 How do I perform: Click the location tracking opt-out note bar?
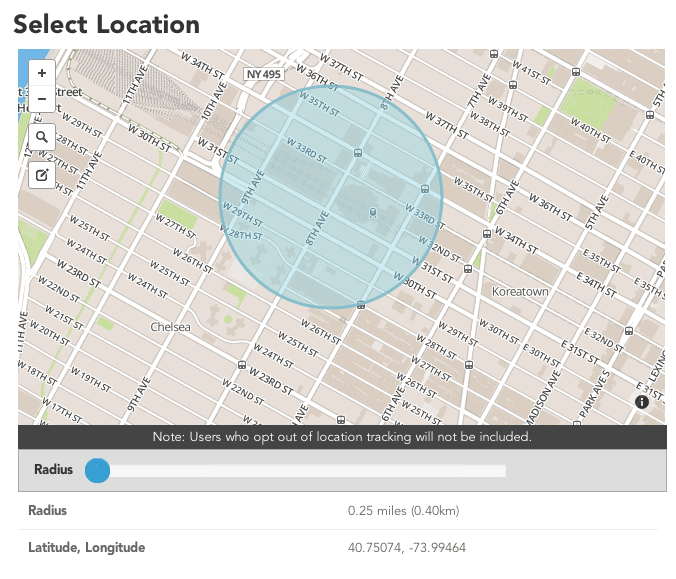click(342, 437)
